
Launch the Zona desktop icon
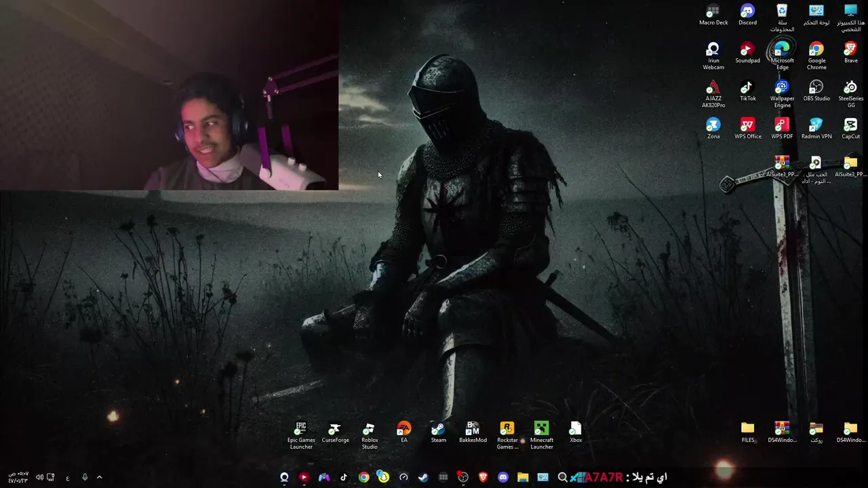click(x=713, y=129)
